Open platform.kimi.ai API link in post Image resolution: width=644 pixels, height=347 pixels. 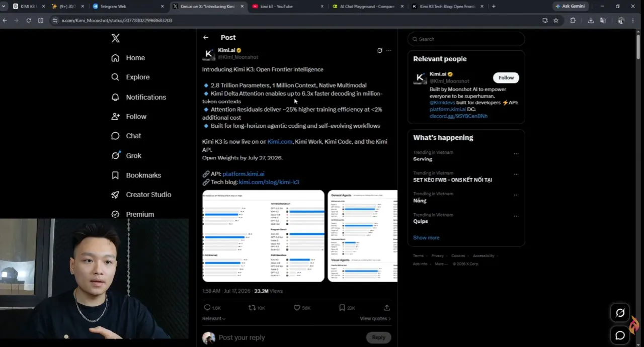click(244, 174)
